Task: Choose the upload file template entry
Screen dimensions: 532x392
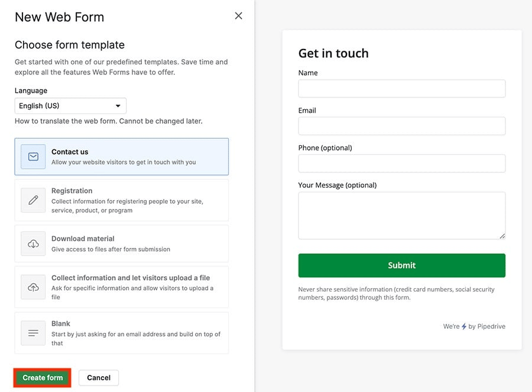Action: 121,287
